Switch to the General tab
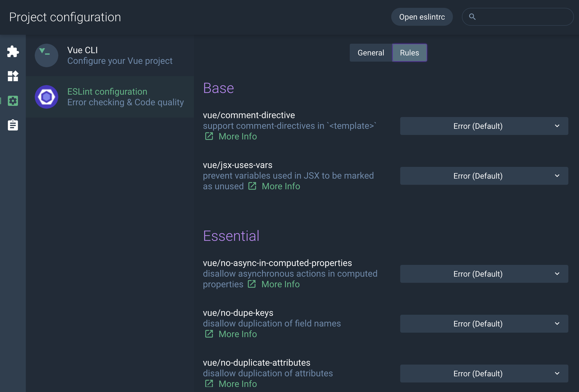This screenshot has width=579, height=392. (x=371, y=53)
